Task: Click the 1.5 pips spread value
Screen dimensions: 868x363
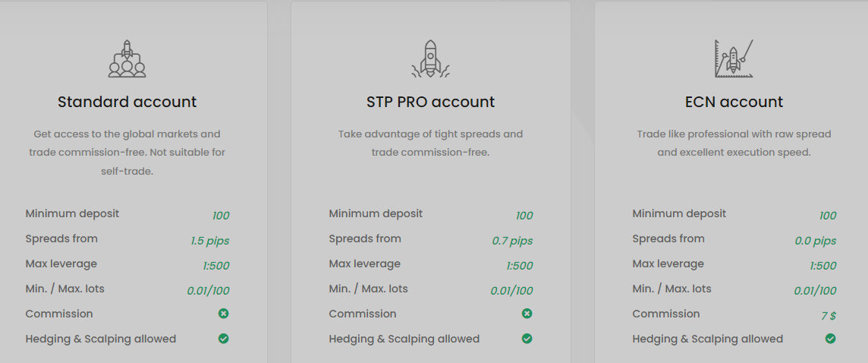Action: pos(210,241)
